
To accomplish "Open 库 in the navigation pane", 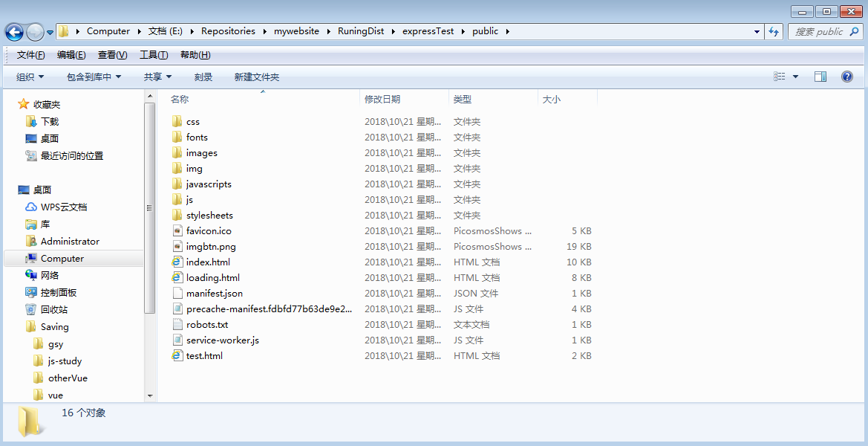I will click(45, 224).
